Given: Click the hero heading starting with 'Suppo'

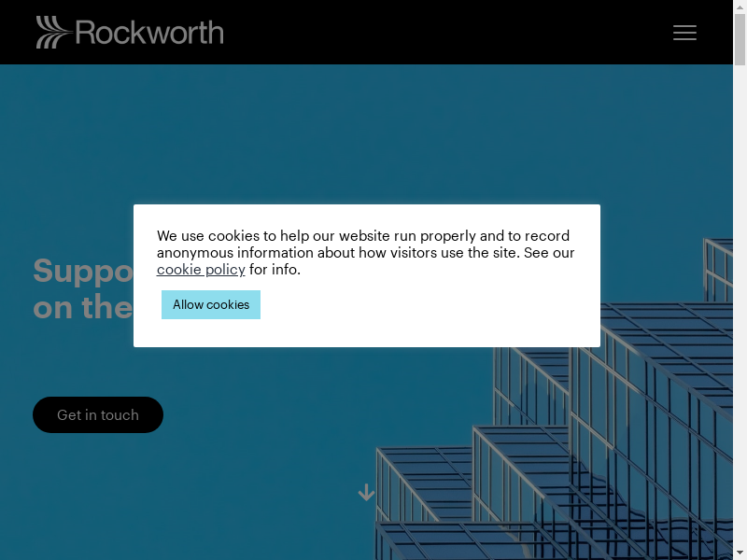Looking at the screenshot, I should tap(84, 271).
